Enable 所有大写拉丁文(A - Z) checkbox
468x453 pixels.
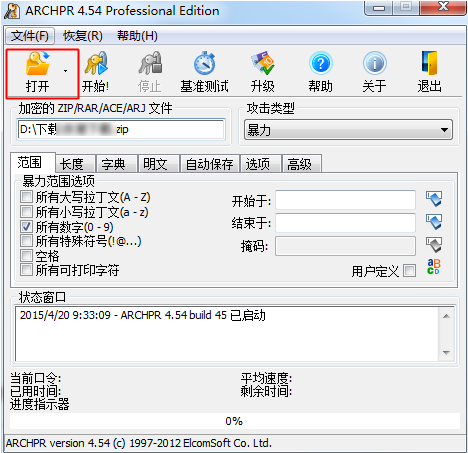pyautogui.click(x=26, y=197)
